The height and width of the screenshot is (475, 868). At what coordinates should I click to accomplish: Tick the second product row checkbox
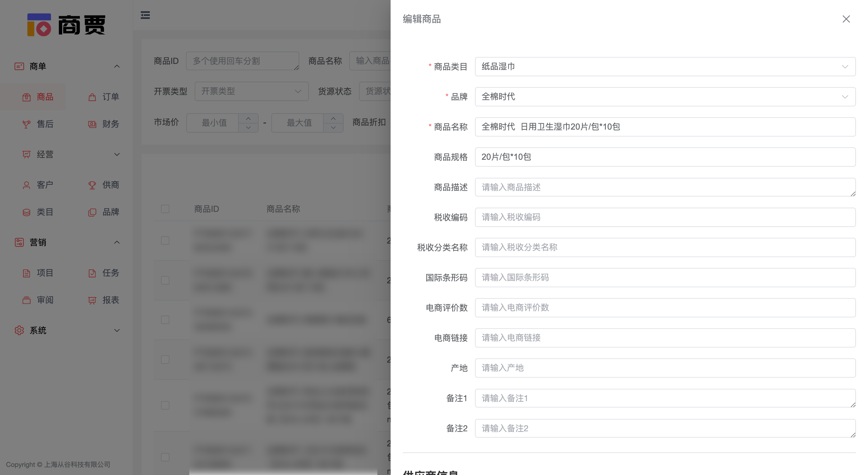(x=165, y=280)
